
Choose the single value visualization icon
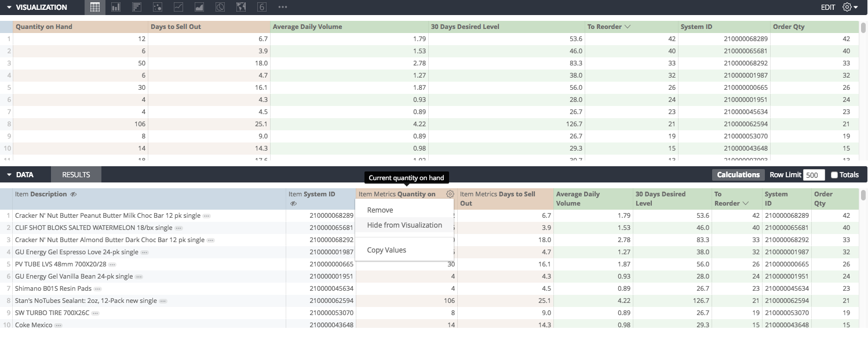262,8
